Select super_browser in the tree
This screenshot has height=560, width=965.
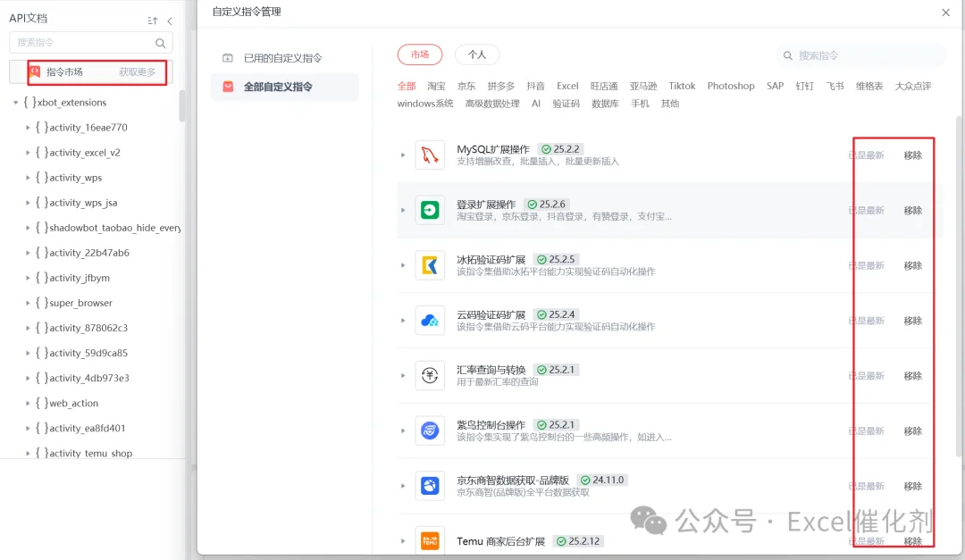80,303
